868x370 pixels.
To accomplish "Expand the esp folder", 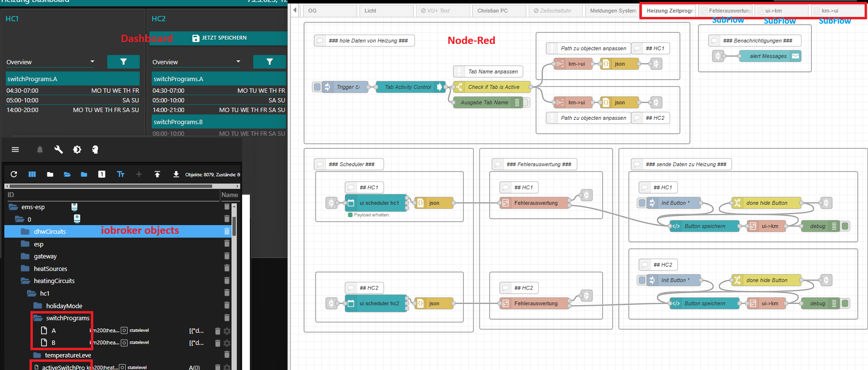I will [25, 244].
